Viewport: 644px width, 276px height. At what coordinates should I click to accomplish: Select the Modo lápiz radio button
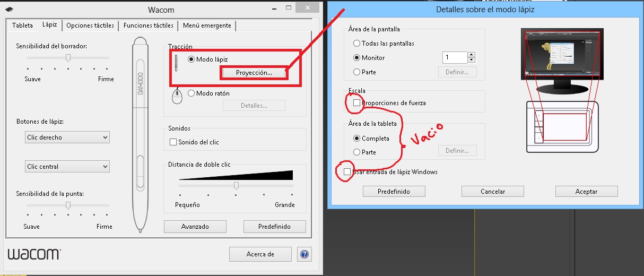(x=192, y=59)
